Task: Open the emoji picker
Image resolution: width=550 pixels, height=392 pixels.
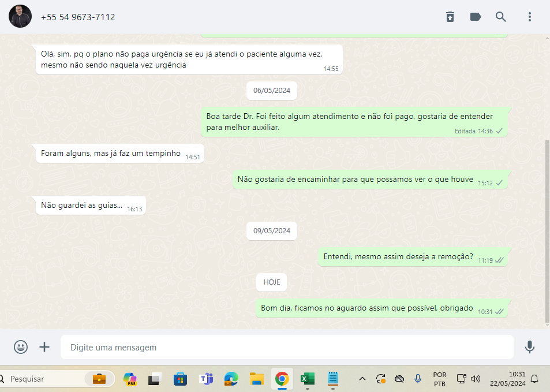Action: tap(21, 347)
